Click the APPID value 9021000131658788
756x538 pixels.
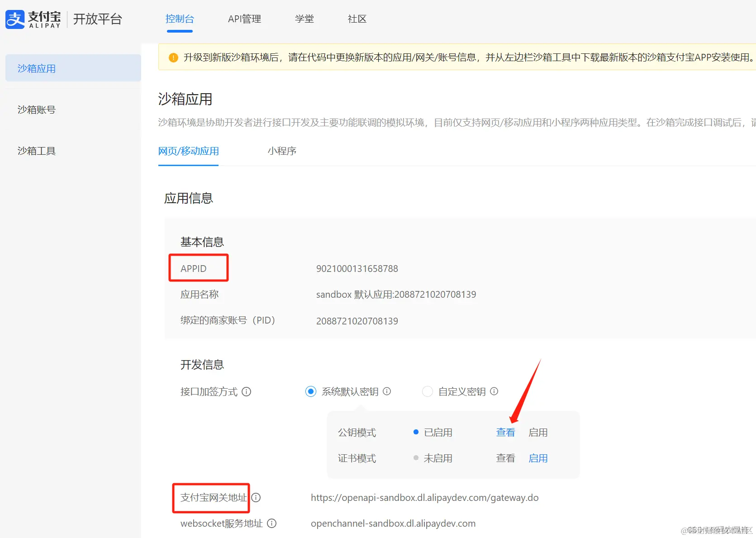click(357, 269)
